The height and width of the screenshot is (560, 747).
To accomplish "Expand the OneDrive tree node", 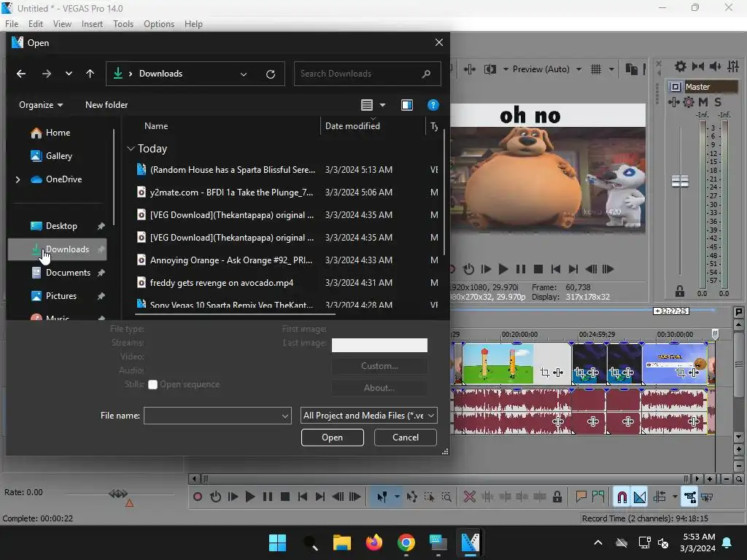I will (x=18, y=179).
